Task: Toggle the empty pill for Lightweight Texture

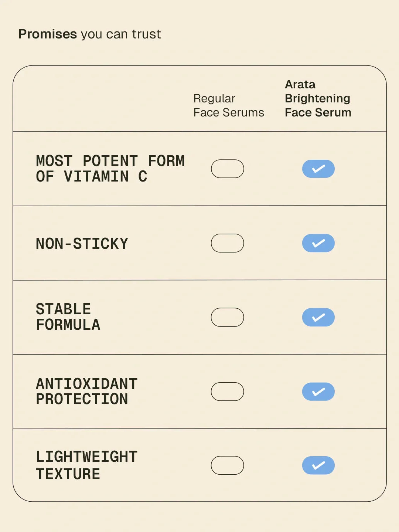Action: pos(228,465)
